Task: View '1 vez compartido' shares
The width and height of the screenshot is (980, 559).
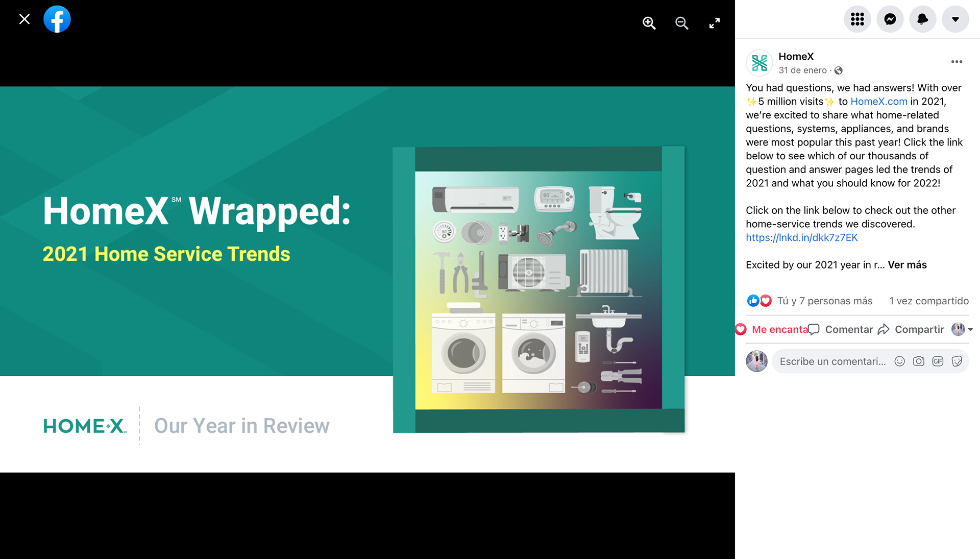Action: 928,301
